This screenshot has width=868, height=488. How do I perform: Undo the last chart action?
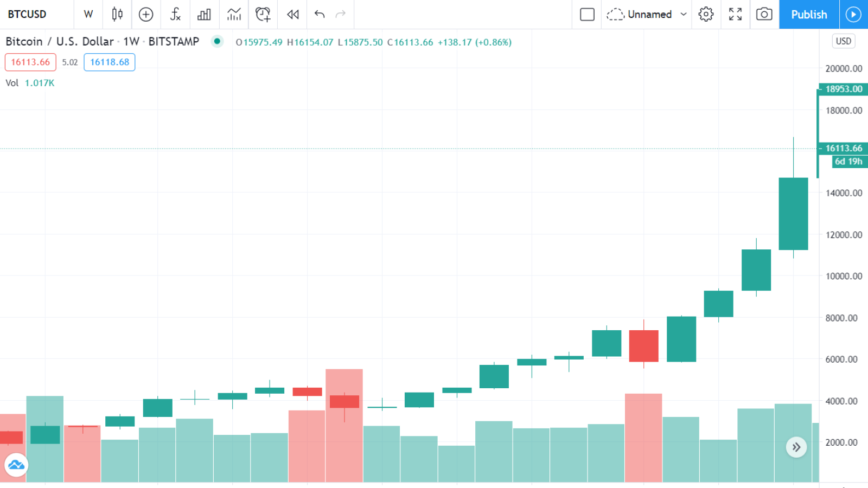pyautogui.click(x=320, y=14)
